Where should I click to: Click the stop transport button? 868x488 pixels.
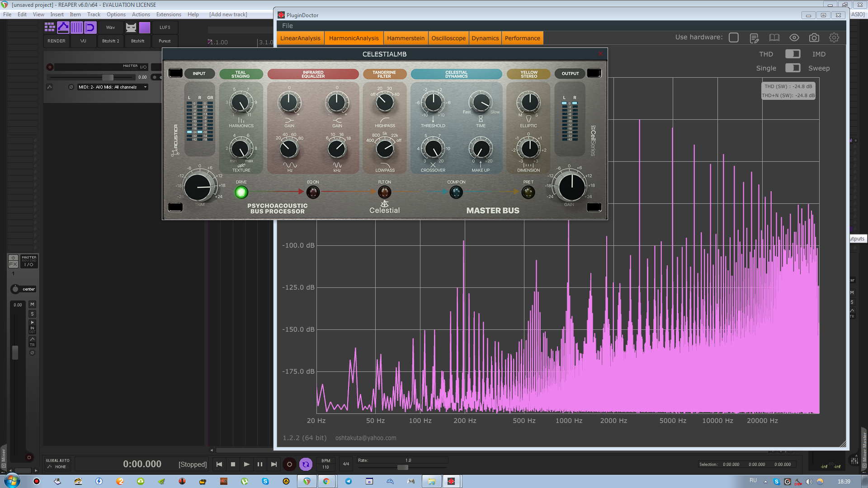(233, 464)
